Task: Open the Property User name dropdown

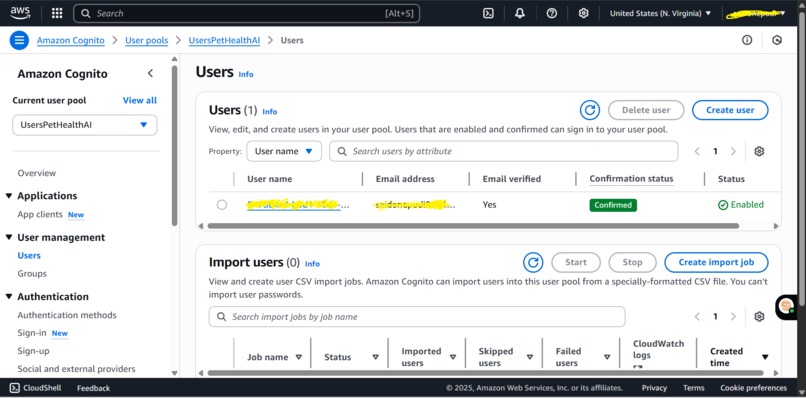Action: point(284,151)
